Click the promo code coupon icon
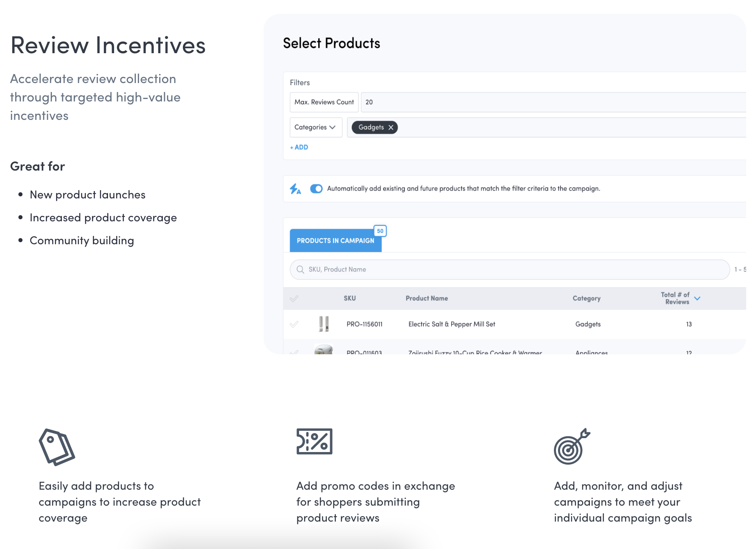The height and width of the screenshot is (549, 756). pyautogui.click(x=314, y=441)
